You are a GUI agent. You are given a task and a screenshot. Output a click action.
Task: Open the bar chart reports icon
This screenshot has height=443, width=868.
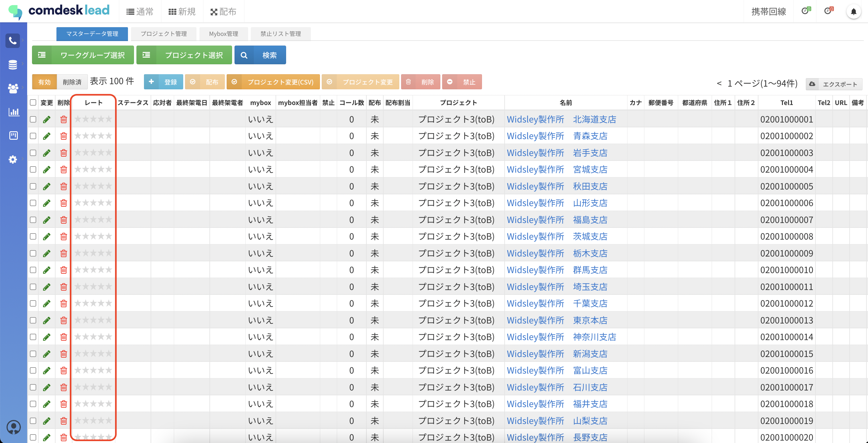coord(14,112)
